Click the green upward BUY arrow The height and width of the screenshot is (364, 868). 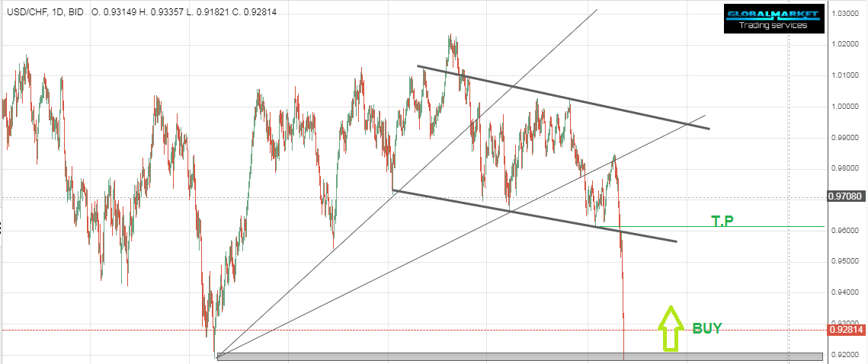click(x=669, y=328)
